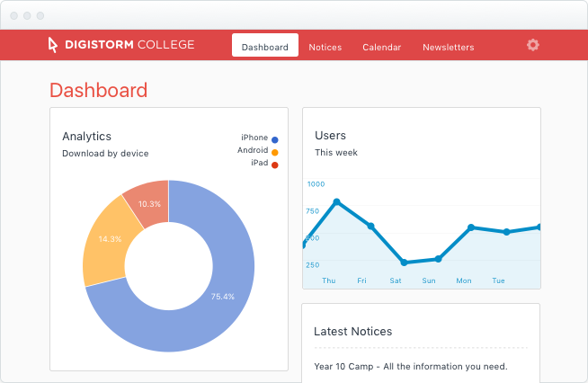The image size is (588, 383).
Task: Click the Download by device subtitle
Action: tap(105, 154)
